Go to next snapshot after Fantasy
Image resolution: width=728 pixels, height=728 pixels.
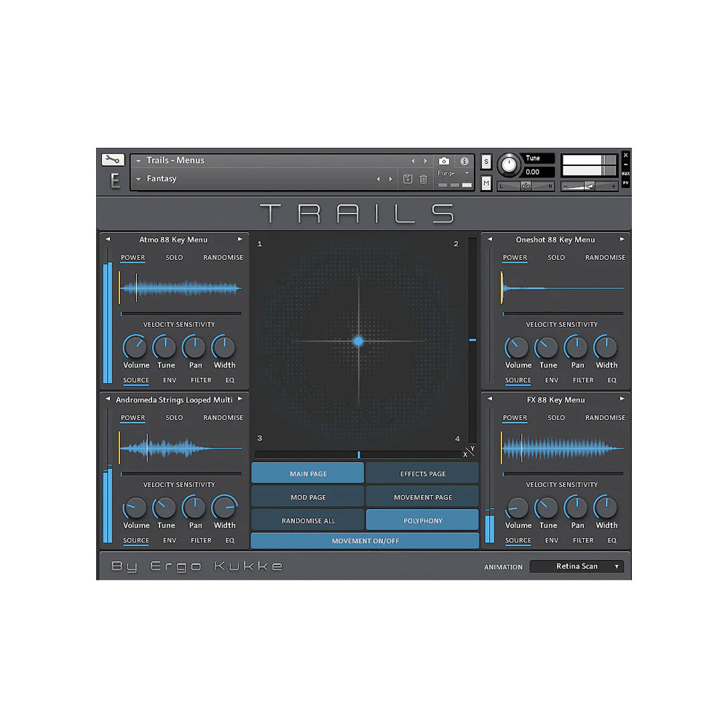pos(391,179)
